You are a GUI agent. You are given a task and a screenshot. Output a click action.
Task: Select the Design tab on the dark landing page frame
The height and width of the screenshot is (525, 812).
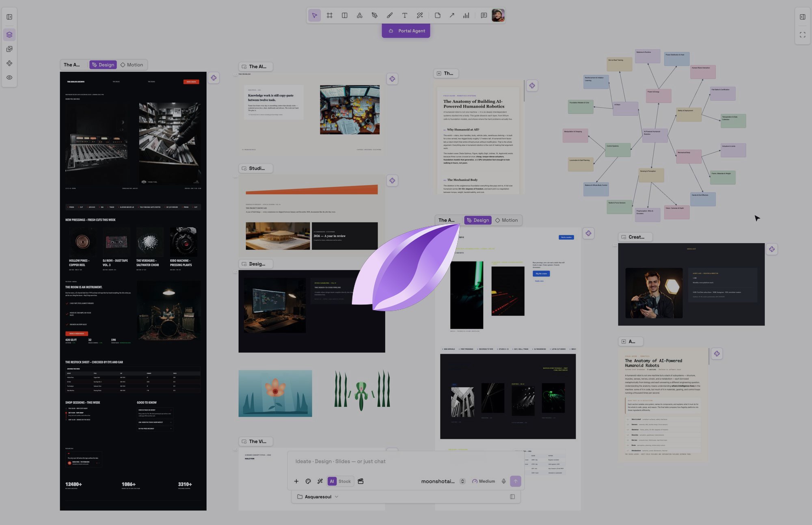[103, 65]
